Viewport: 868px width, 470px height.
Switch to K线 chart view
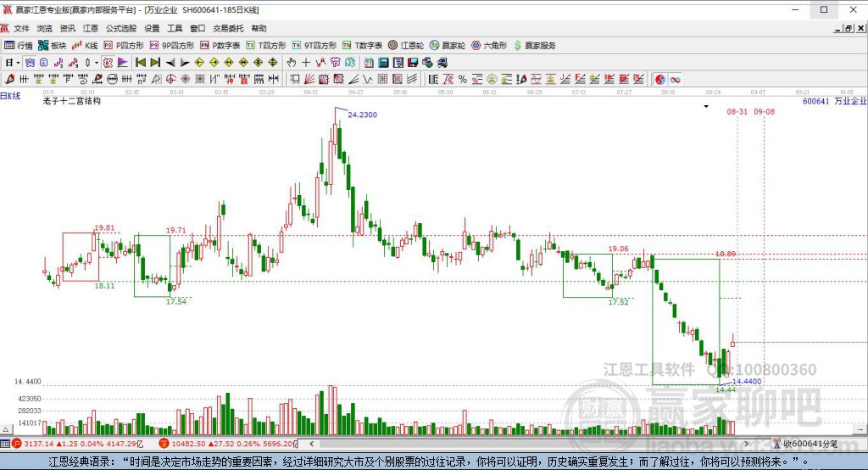point(85,46)
